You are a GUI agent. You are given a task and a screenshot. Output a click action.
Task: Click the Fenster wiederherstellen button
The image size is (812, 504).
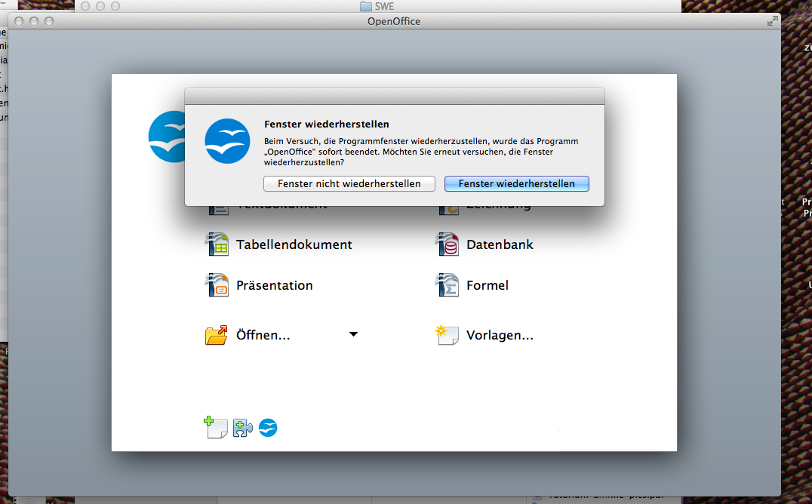click(516, 183)
